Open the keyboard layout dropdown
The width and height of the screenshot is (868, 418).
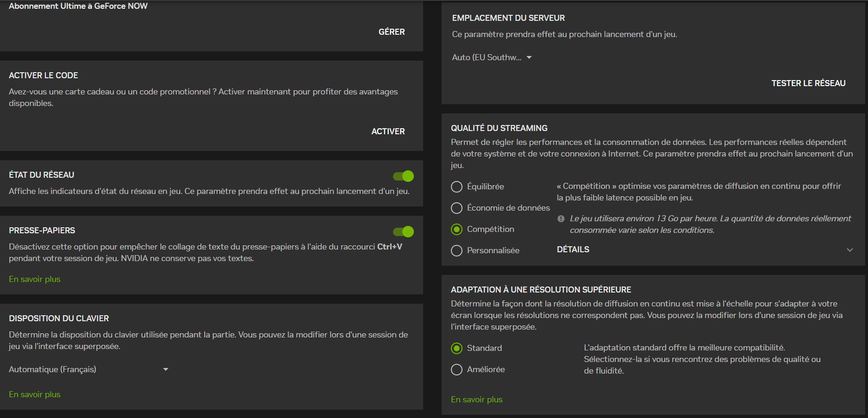(88, 369)
